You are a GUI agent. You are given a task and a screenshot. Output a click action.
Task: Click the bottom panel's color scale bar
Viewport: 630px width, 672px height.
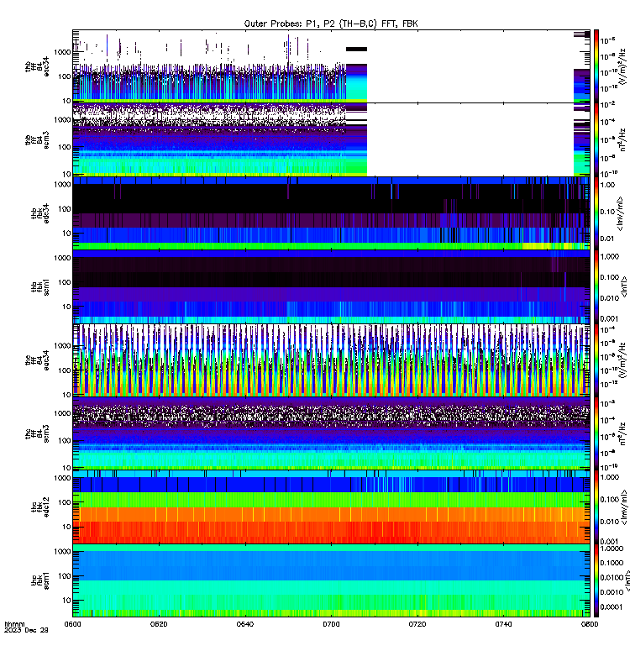point(596,580)
